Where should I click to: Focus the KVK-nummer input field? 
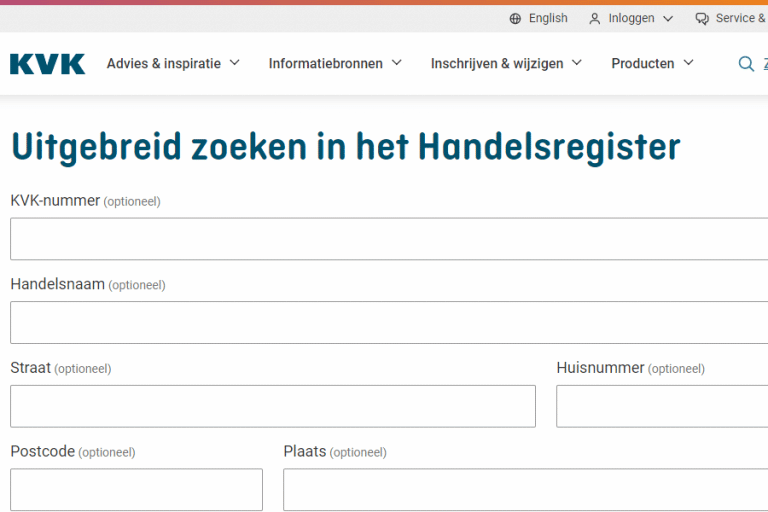[x=389, y=239]
